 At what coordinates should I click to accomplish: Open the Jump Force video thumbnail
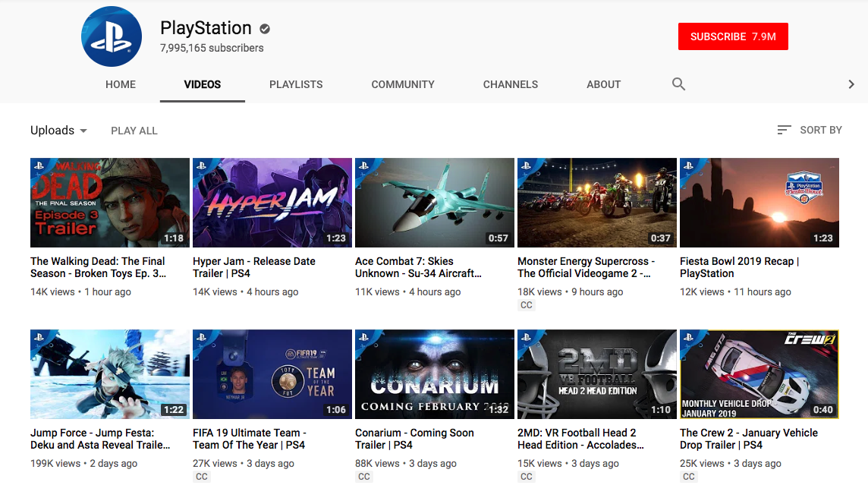click(x=109, y=374)
